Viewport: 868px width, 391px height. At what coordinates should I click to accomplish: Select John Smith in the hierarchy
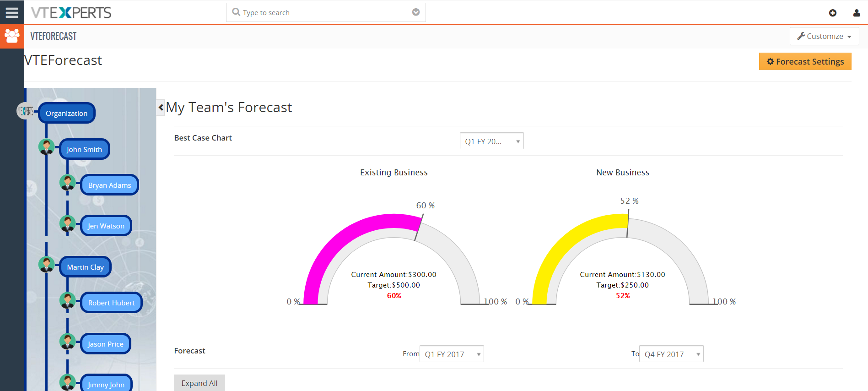84,149
